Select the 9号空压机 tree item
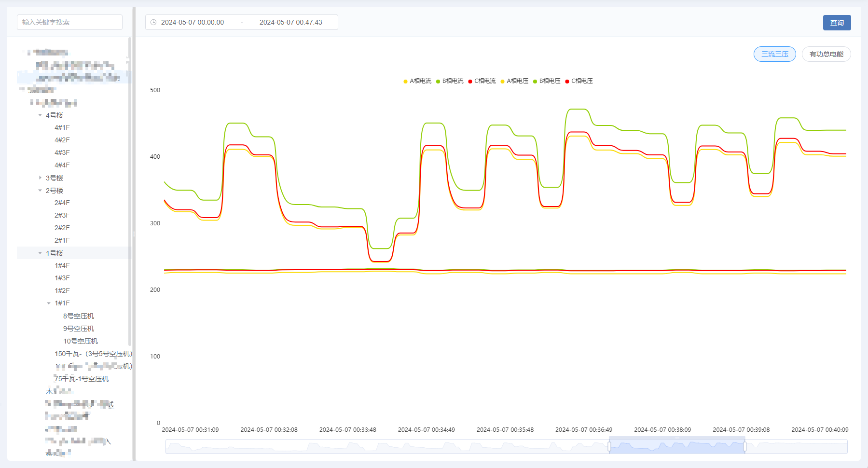The width and height of the screenshot is (868, 468). [79, 329]
